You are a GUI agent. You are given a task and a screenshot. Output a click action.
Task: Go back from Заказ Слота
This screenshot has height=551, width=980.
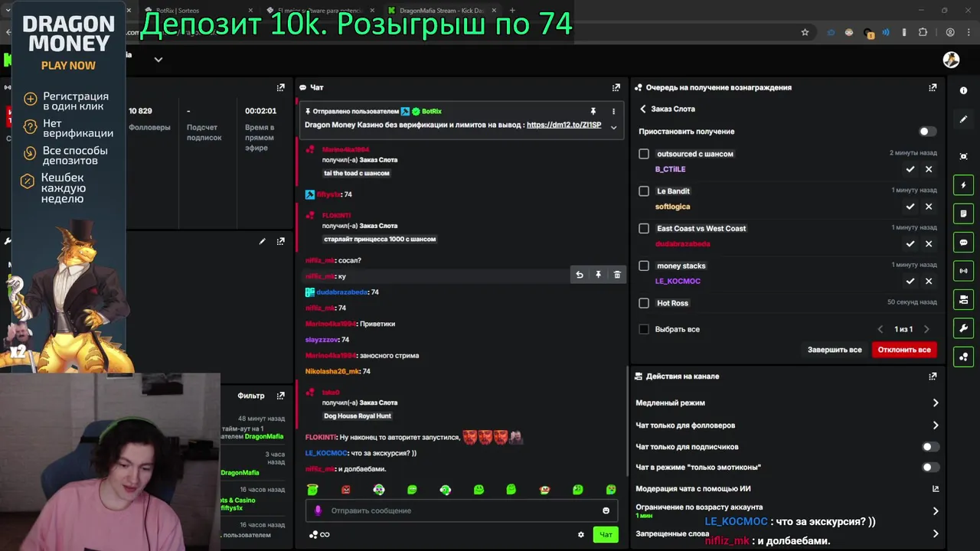[x=643, y=109]
